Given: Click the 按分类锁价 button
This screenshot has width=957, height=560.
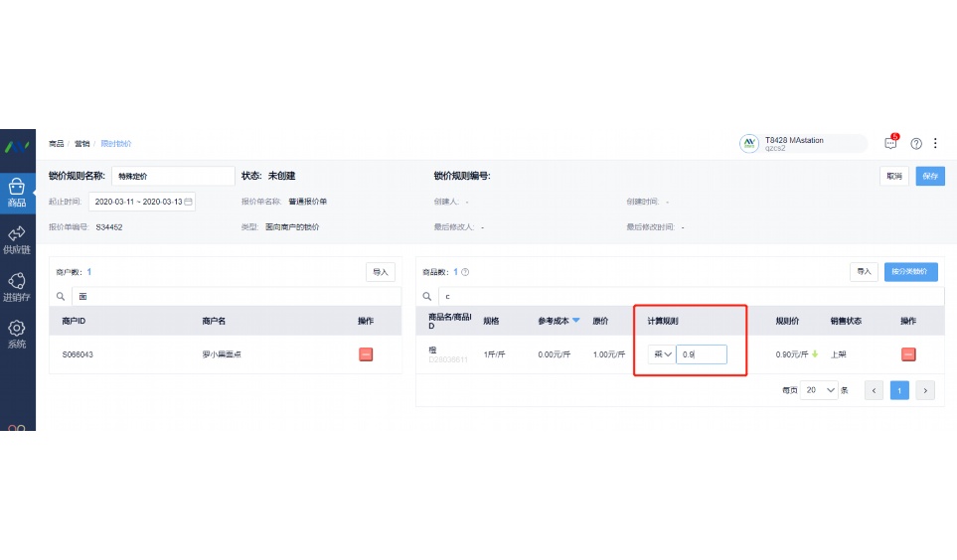Looking at the screenshot, I should (910, 271).
